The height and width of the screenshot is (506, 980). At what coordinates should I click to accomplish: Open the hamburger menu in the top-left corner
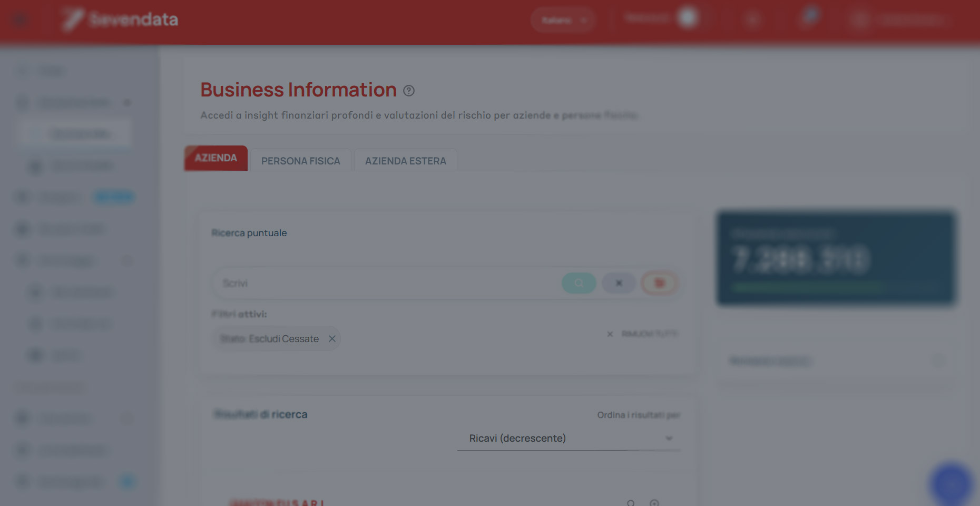click(x=20, y=20)
